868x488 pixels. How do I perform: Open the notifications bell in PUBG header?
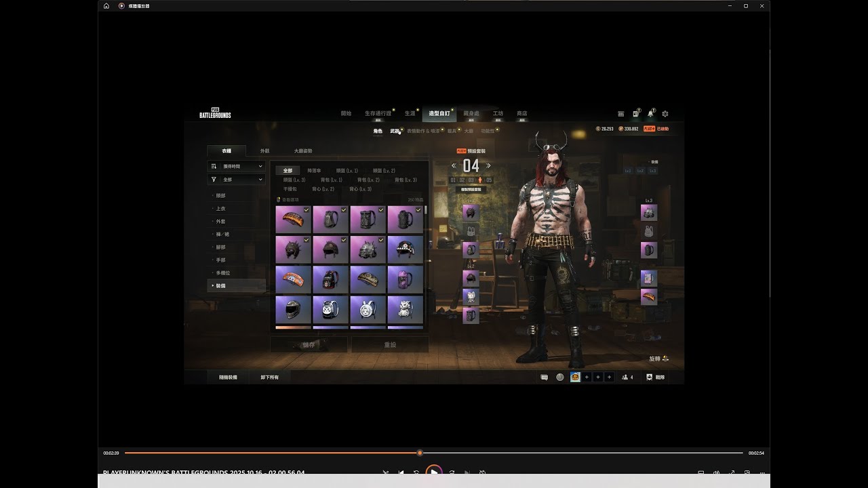(x=650, y=114)
